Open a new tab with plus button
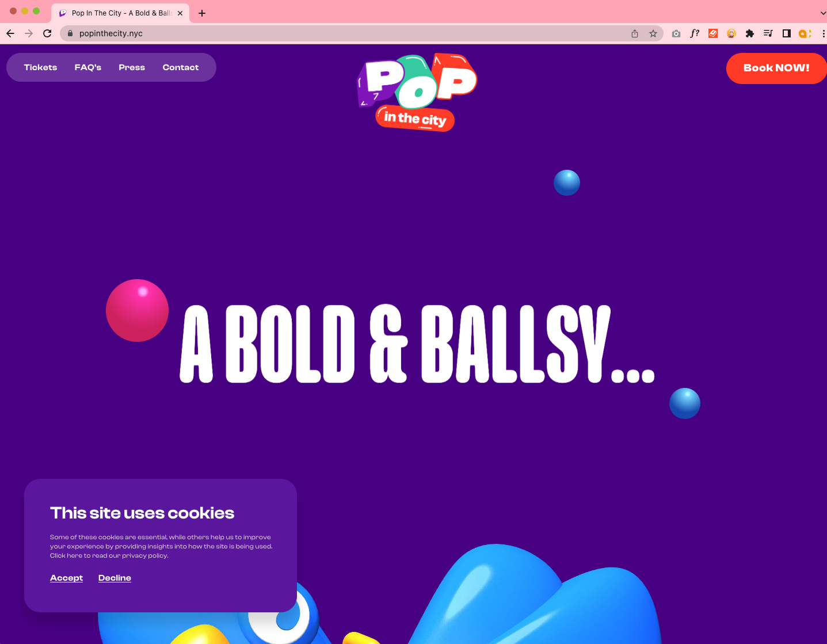827x644 pixels. click(x=202, y=13)
